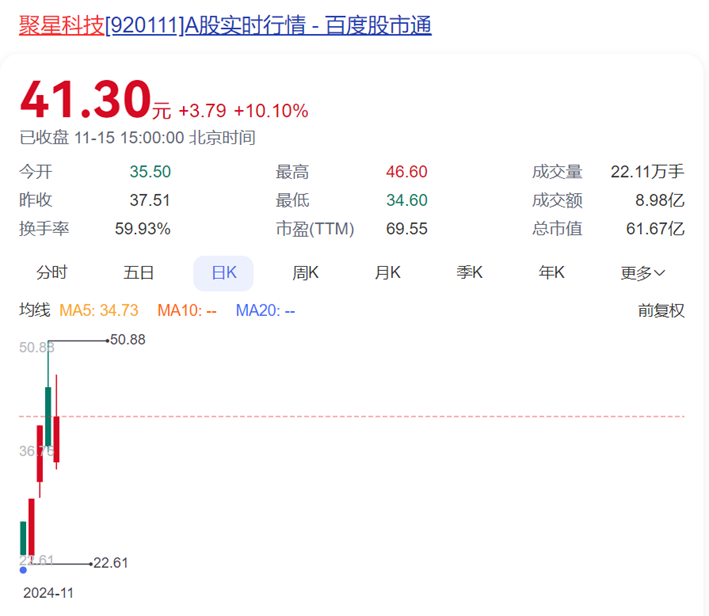Switch to the 周K chart tab
The image size is (709, 616).
coord(305,273)
